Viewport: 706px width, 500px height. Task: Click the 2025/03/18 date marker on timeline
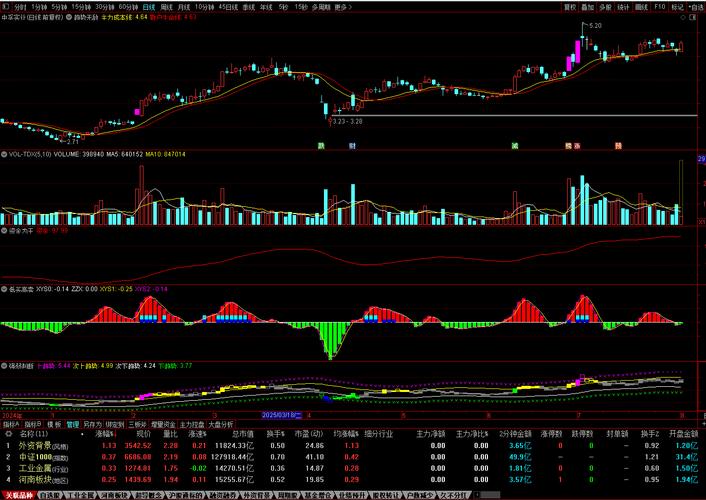282,414
